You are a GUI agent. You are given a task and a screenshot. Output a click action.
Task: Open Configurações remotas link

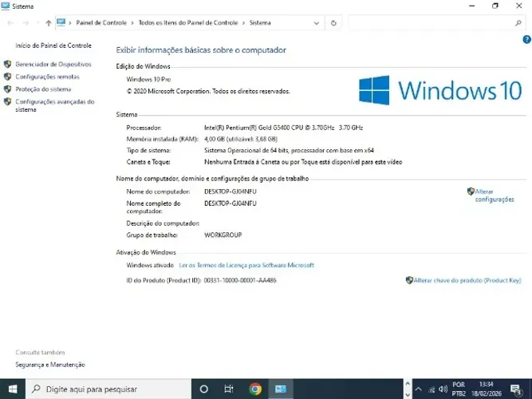click(47, 77)
